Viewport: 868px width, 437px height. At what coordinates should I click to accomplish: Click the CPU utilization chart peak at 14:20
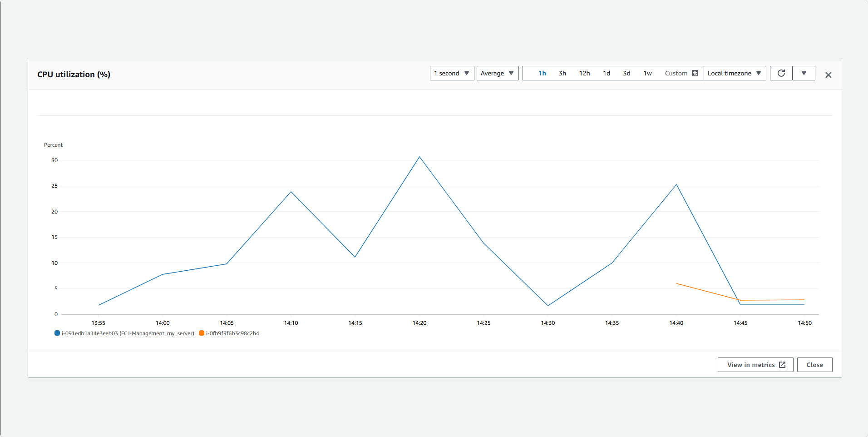pyautogui.click(x=419, y=156)
